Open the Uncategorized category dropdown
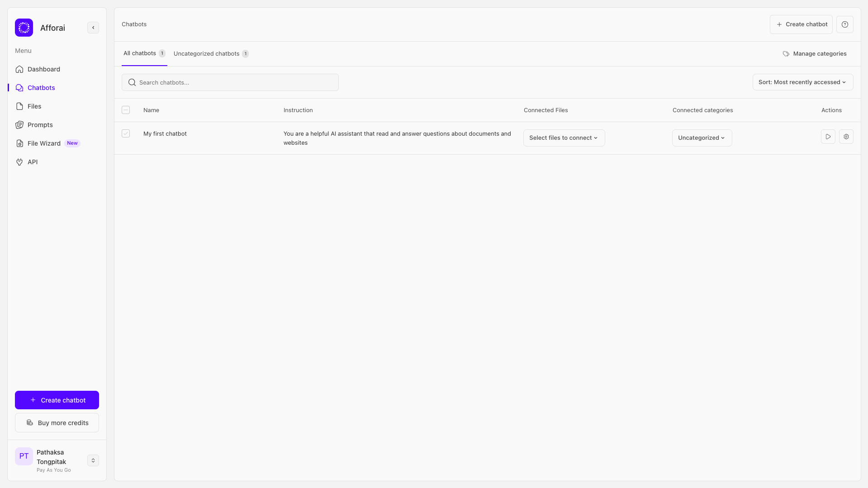 pyautogui.click(x=702, y=138)
